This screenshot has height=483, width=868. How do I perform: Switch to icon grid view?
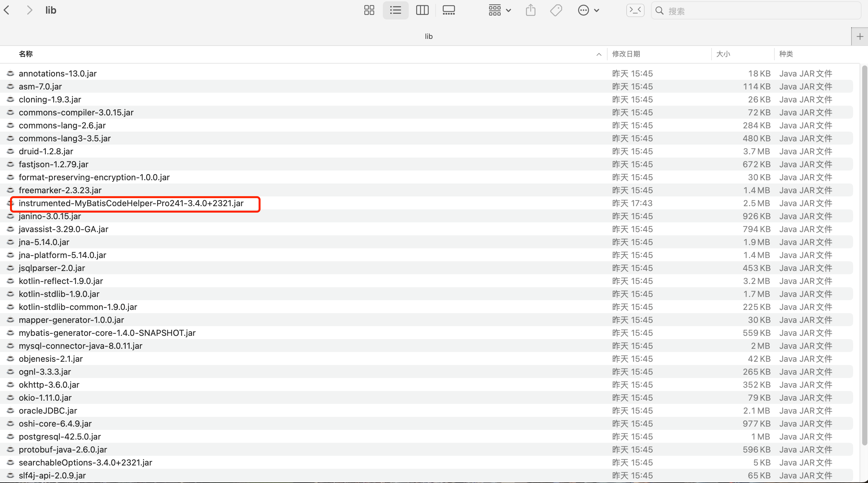tap(369, 10)
